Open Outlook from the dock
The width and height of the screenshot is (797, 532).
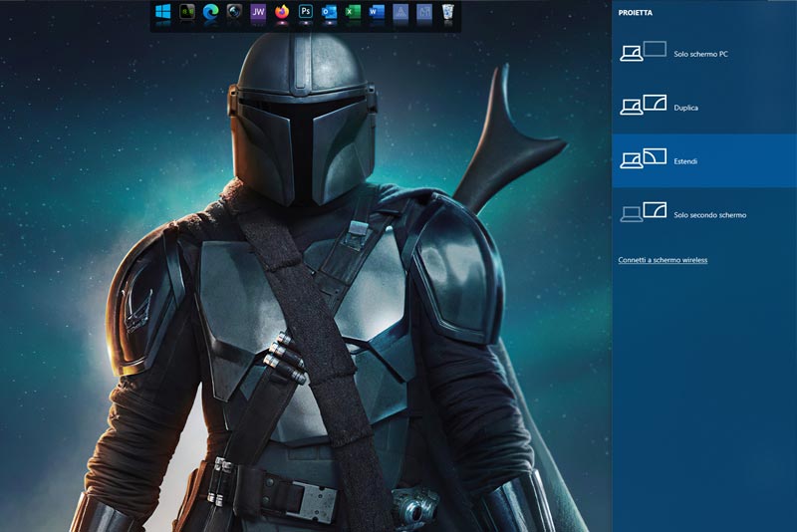(329, 12)
